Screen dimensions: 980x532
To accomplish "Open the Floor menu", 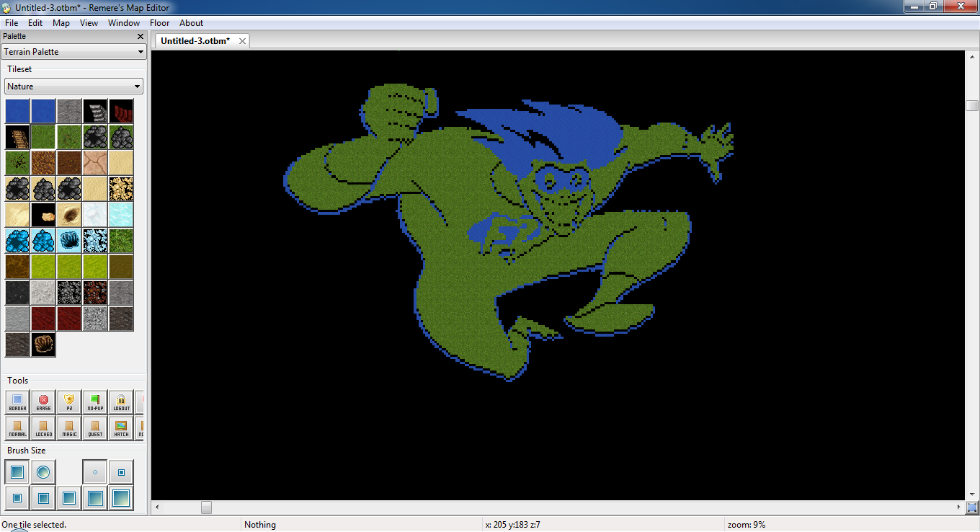I will point(159,23).
